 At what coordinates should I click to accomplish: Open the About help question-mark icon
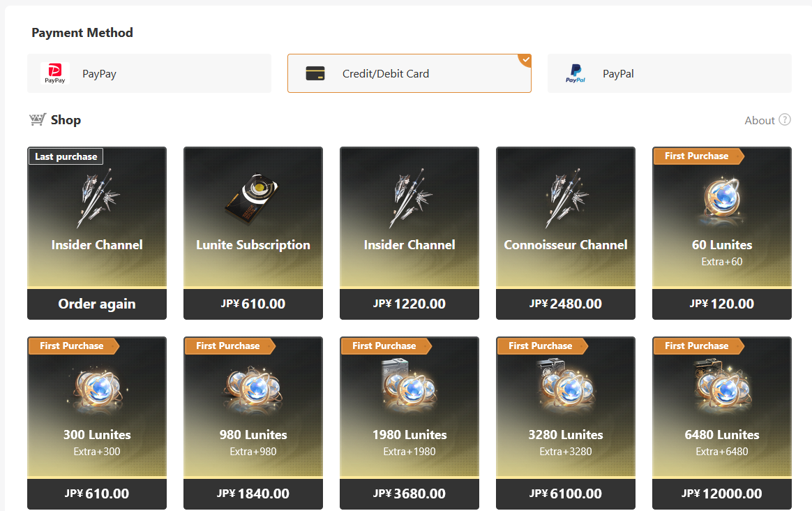785,119
